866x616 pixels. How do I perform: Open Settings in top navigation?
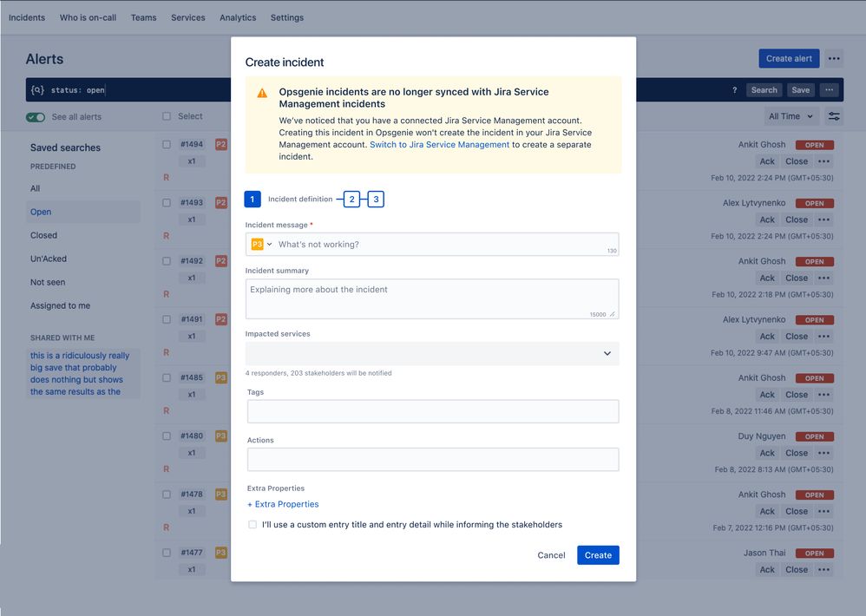point(287,17)
